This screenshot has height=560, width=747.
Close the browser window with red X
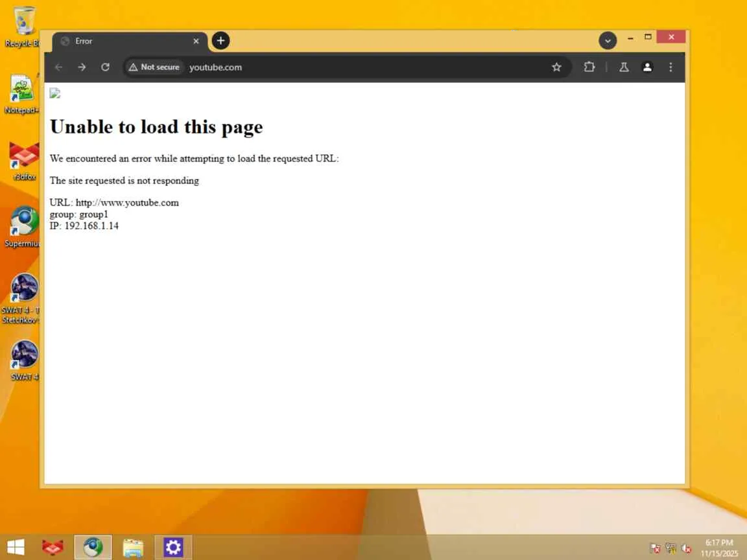(x=671, y=37)
